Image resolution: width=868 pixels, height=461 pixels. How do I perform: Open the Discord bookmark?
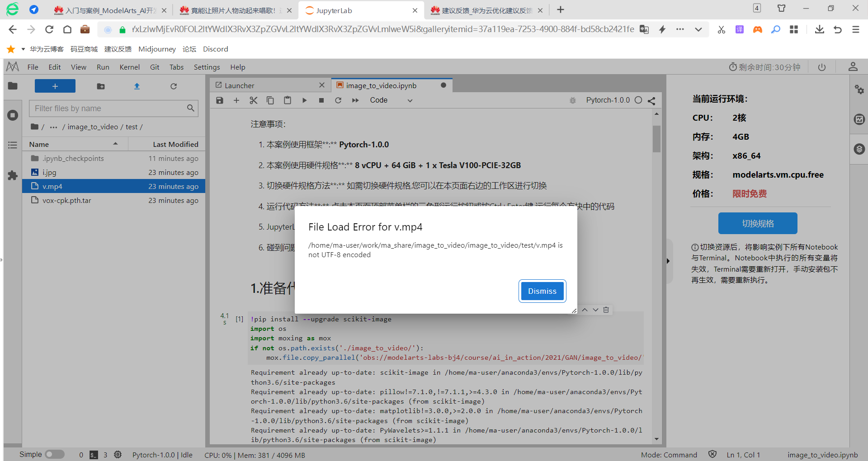(x=216, y=49)
